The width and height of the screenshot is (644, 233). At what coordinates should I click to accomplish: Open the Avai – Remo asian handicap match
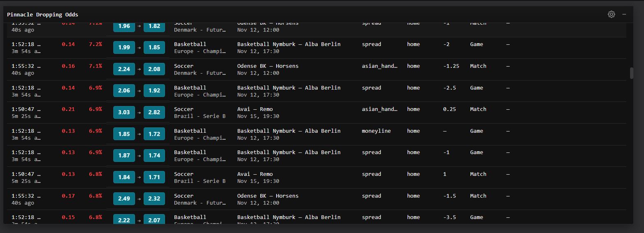tap(254, 109)
